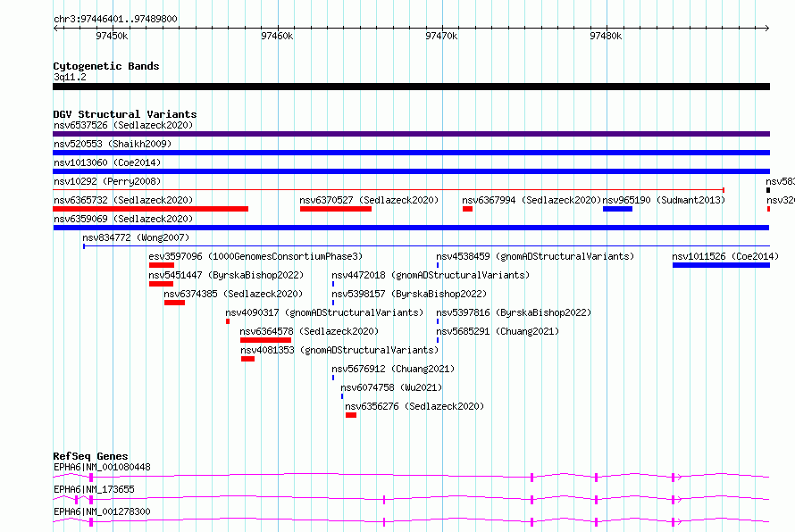Click the nsv6537526 (Sedlazeck2020) label
795x532 pixels.
pyautogui.click(x=123, y=125)
